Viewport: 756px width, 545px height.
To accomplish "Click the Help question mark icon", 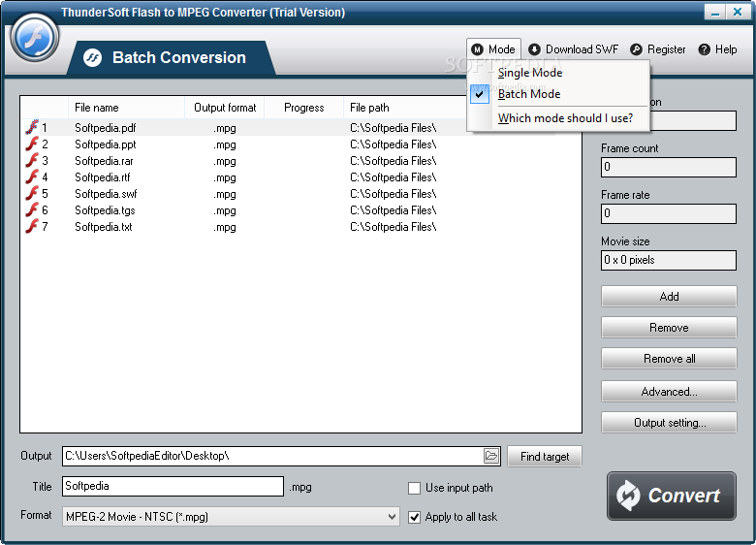I will (x=705, y=49).
